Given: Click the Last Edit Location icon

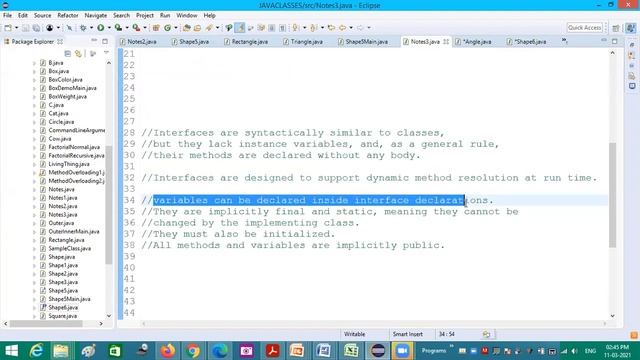Looking at the screenshot, I should [331, 28].
